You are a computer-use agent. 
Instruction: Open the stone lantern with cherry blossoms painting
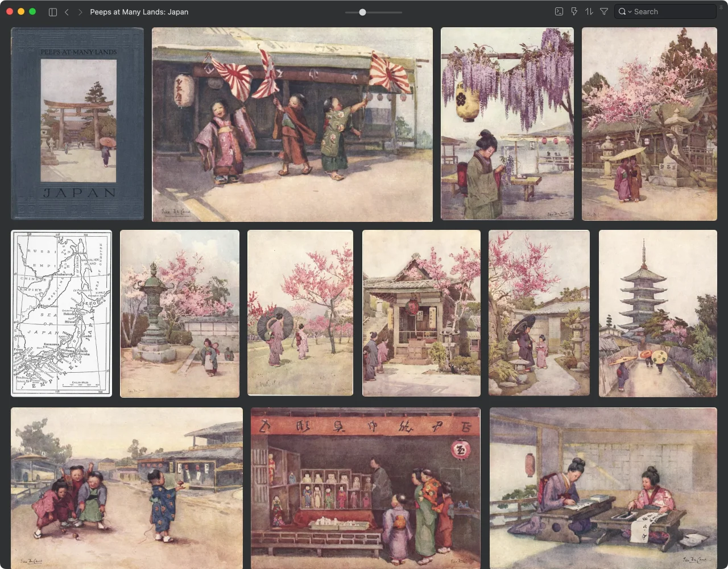(x=180, y=314)
